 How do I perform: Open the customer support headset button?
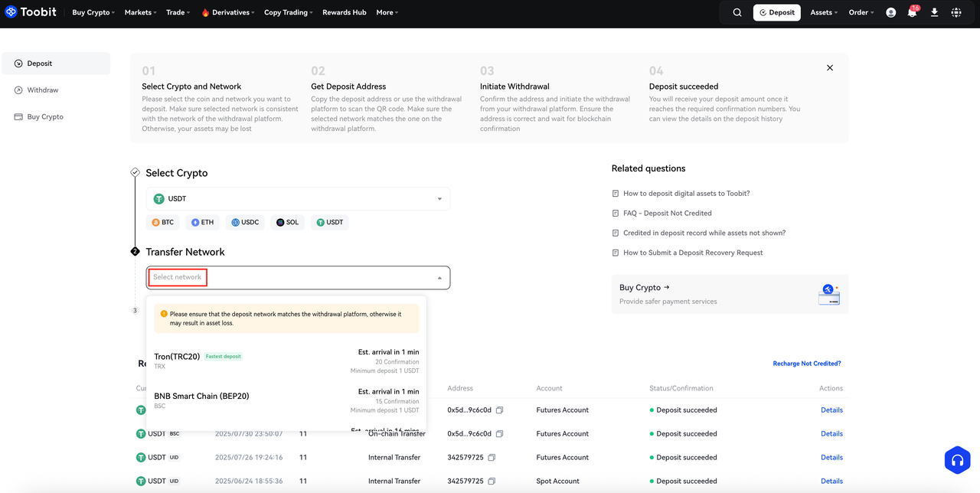(957, 459)
